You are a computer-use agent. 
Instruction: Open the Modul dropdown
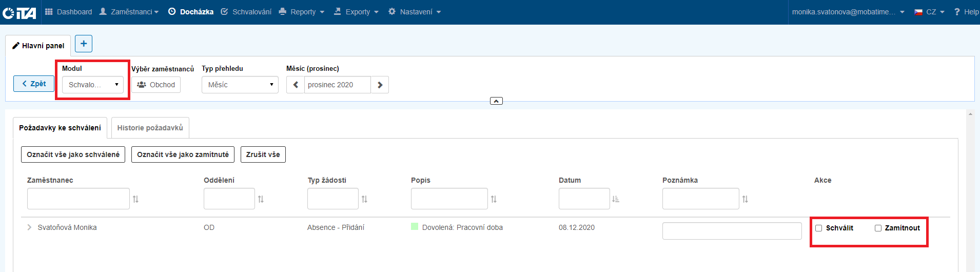93,85
